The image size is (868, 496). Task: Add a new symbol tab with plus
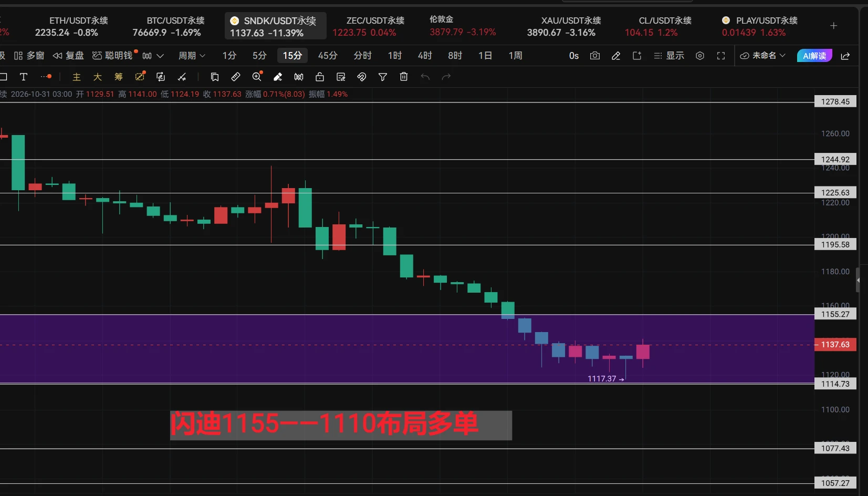(833, 26)
